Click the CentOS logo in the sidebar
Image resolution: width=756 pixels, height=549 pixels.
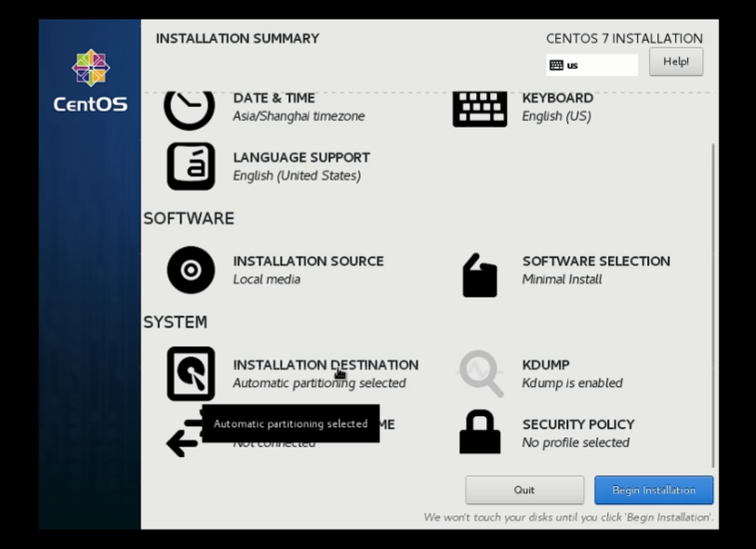90,80
